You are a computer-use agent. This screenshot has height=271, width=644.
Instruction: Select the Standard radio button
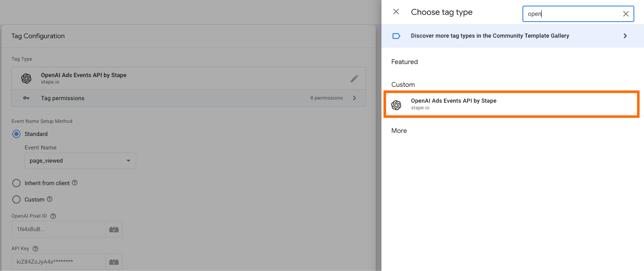coord(16,134)
